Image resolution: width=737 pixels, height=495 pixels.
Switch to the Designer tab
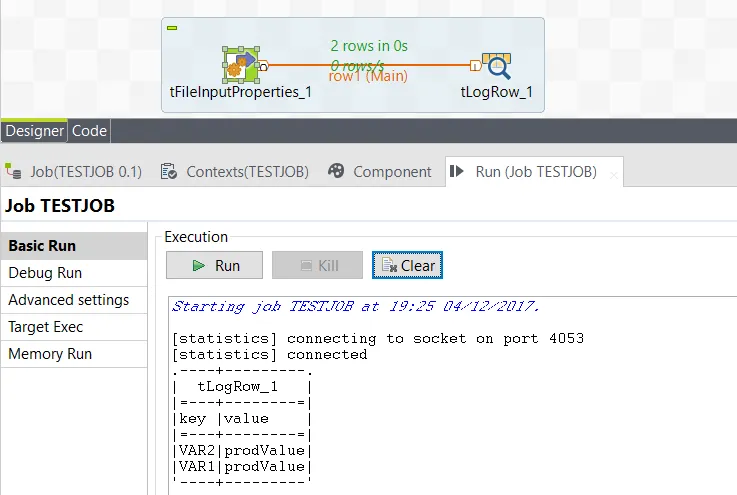tap(34, 131)
